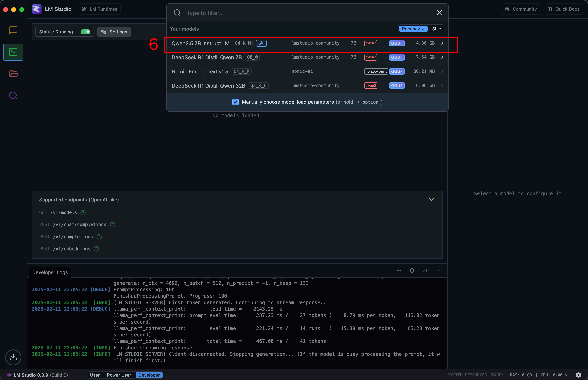
Task: Select the Developer terminal sidebar icon
Action: tap(13, 52)
